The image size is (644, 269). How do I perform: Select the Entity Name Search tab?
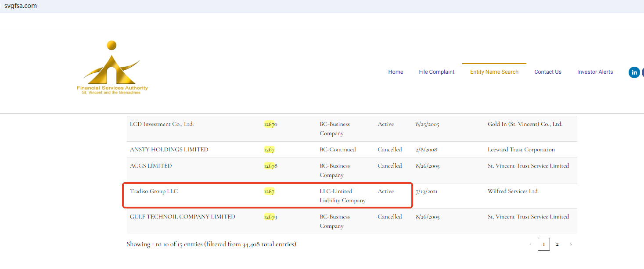(494, 72)
